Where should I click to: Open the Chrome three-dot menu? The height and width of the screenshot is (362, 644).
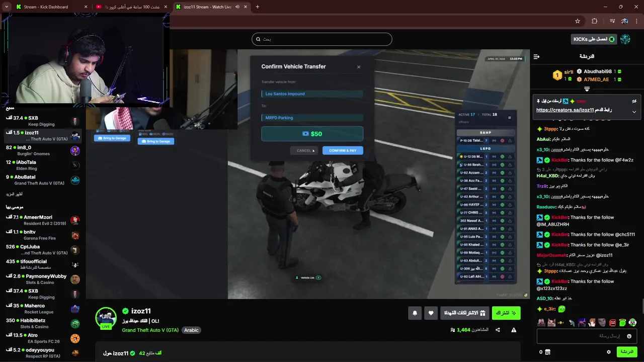coord(637,21)
